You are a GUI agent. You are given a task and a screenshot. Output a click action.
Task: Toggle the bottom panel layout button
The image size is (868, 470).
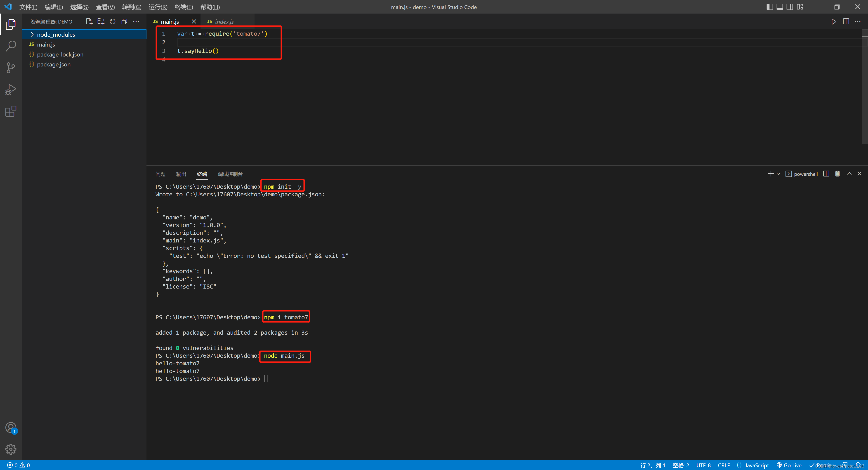tap(780, 7)
